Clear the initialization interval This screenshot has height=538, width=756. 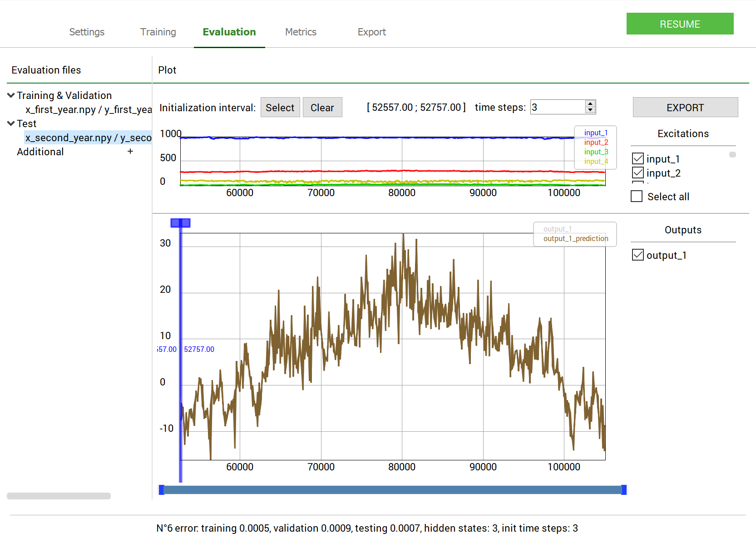tap(322, 107)
